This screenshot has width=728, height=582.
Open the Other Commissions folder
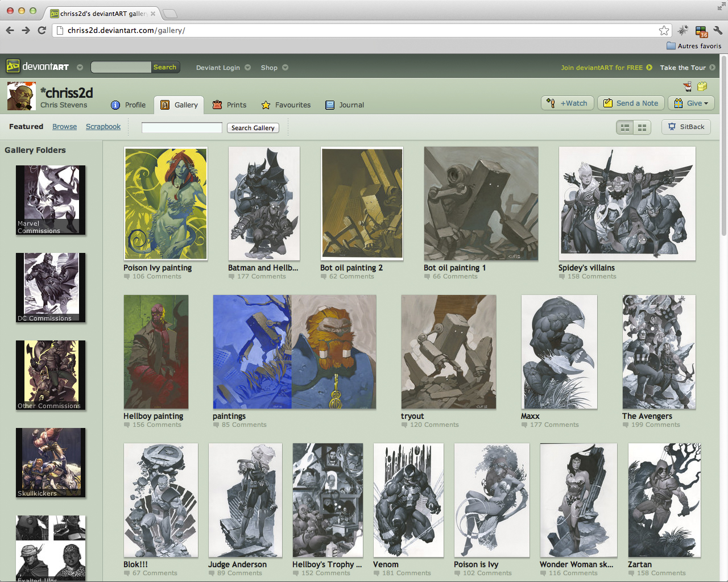pos(51,375)
